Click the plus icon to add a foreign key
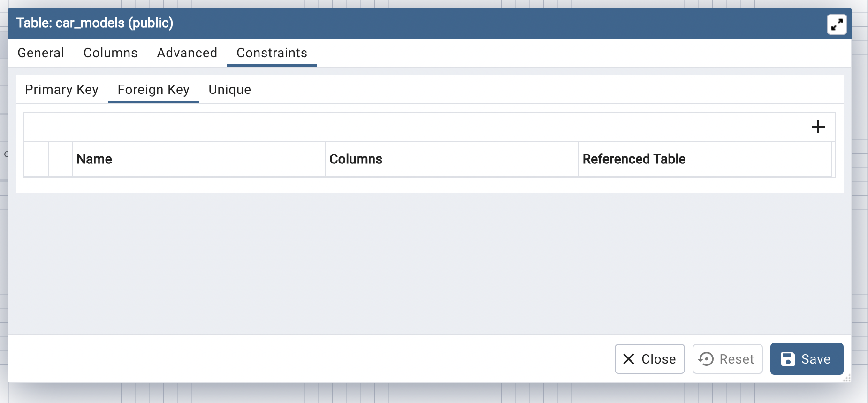Viewport: 868px width, 403px height. (818, 127)
